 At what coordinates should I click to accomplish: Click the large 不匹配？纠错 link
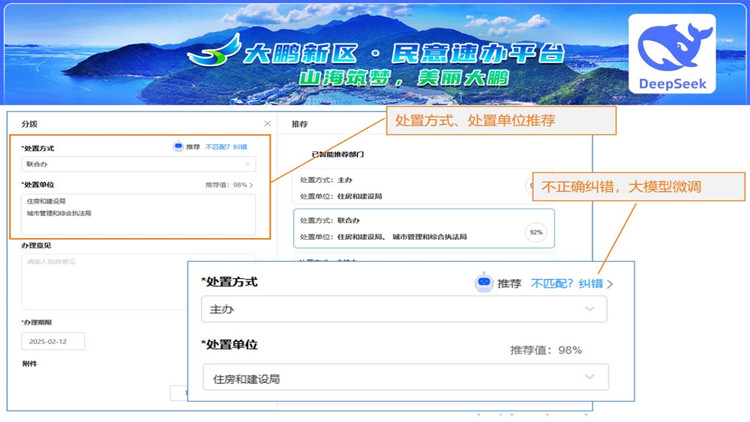click(566, 283)
